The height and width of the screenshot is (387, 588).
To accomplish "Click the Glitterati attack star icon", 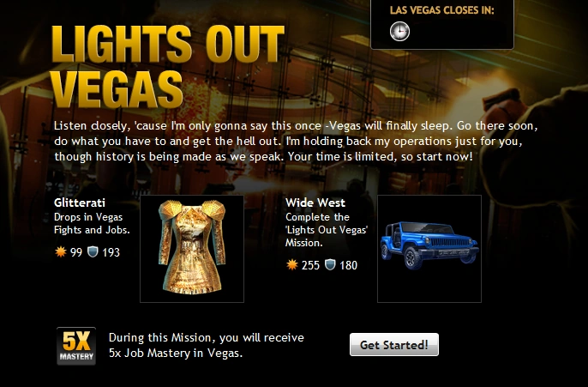I will point(61,252).
